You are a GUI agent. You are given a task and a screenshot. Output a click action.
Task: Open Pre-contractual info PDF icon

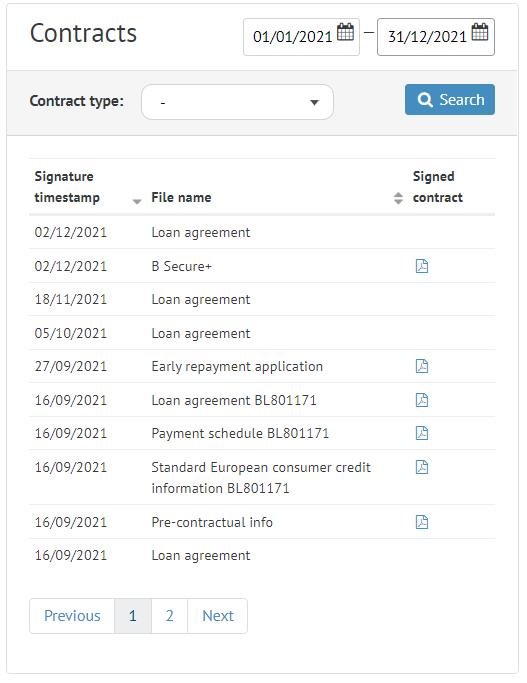click(422, 522)
